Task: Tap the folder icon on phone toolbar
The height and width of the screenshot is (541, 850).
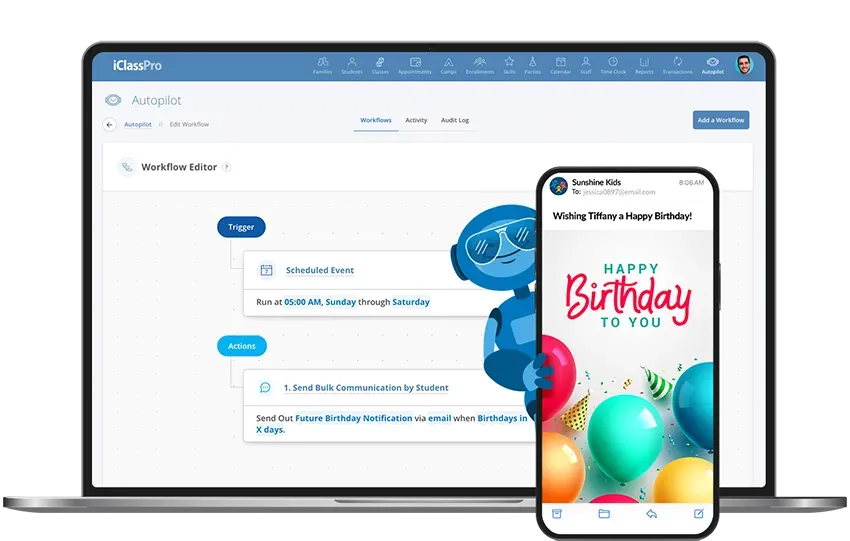Action: pos(604,513)
